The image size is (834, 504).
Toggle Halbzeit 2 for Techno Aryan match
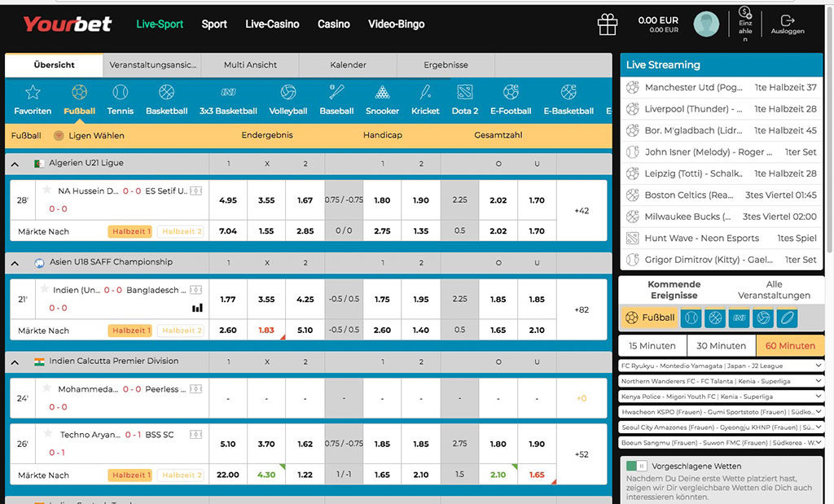click(x=181, y=476)
